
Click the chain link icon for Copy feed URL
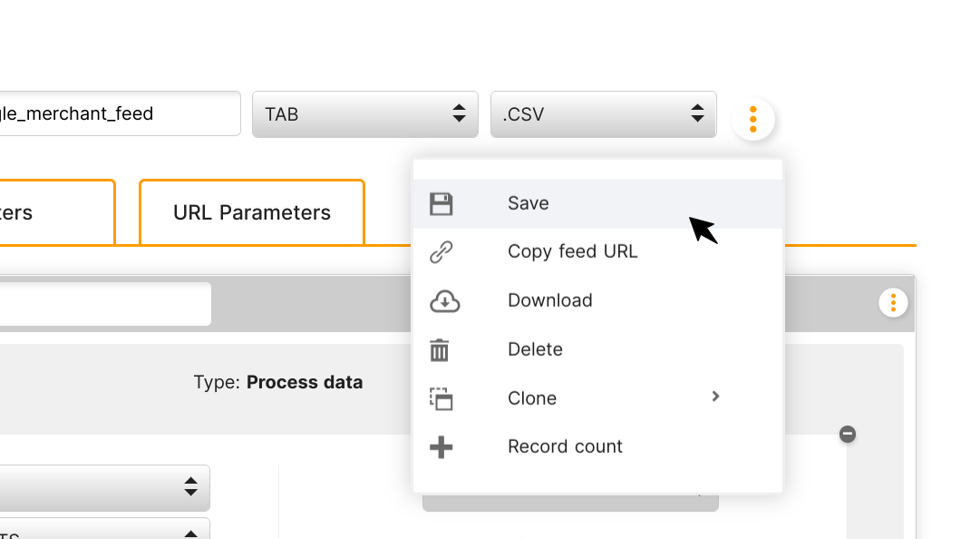pyautogui.click(x=441, y=252)
